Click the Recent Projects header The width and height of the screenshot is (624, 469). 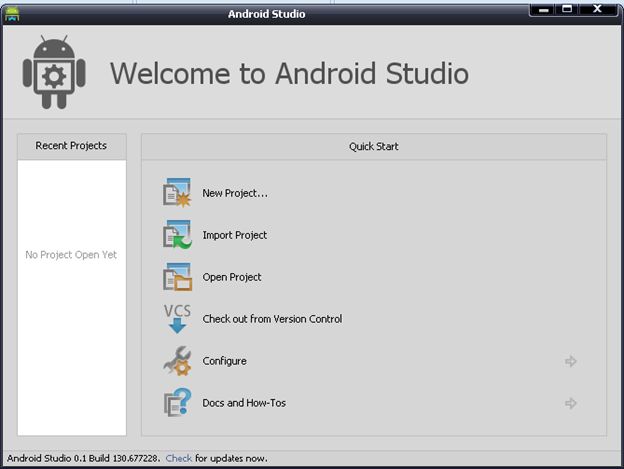(72, 146)
